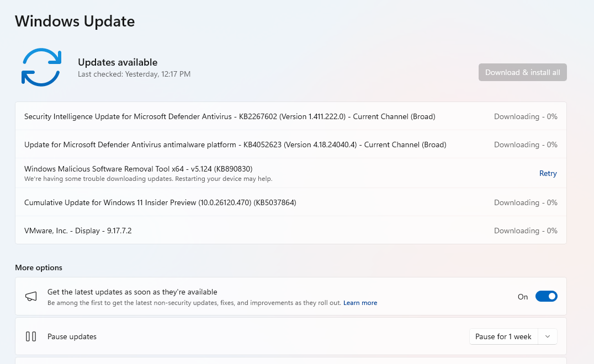Click the Windows Update page heading
The image size is (594, 364).
[x=75, y=21]
